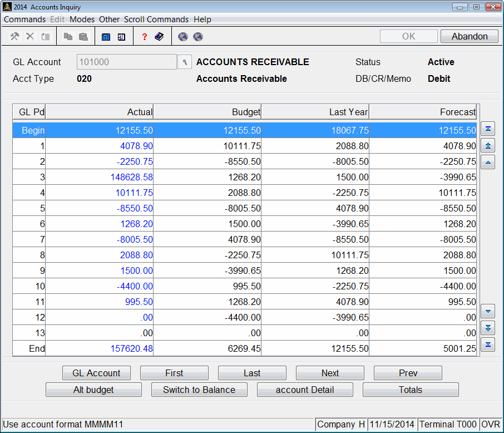Screen dimensions: 504x433
Task: Open the Other menu
Action: [109, 19]
